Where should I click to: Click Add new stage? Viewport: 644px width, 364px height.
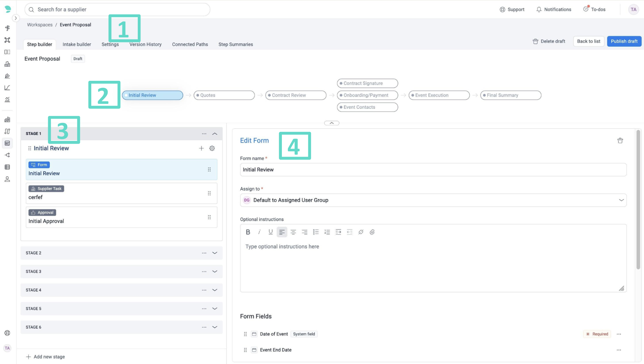pyautogui.click(x=45, y=357)
